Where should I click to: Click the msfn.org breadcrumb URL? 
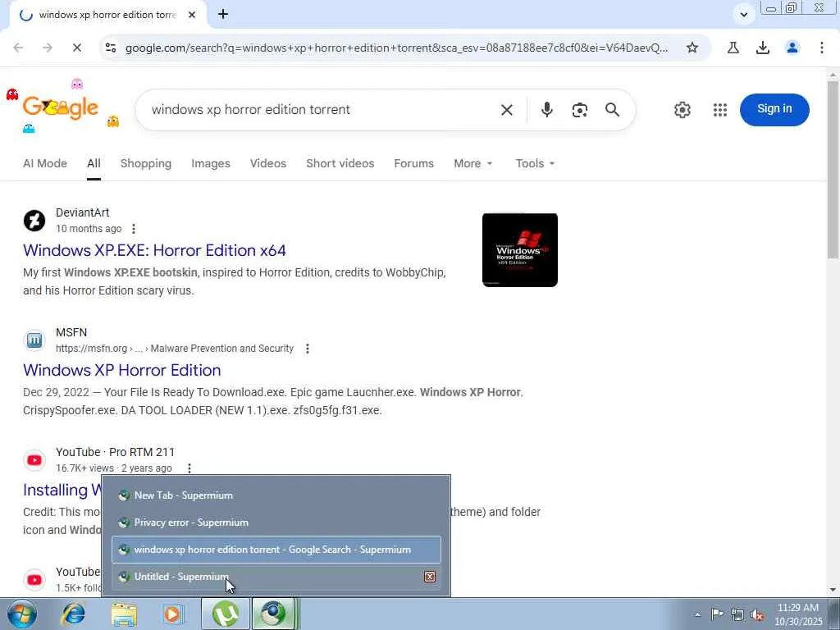tap(174, 349)
